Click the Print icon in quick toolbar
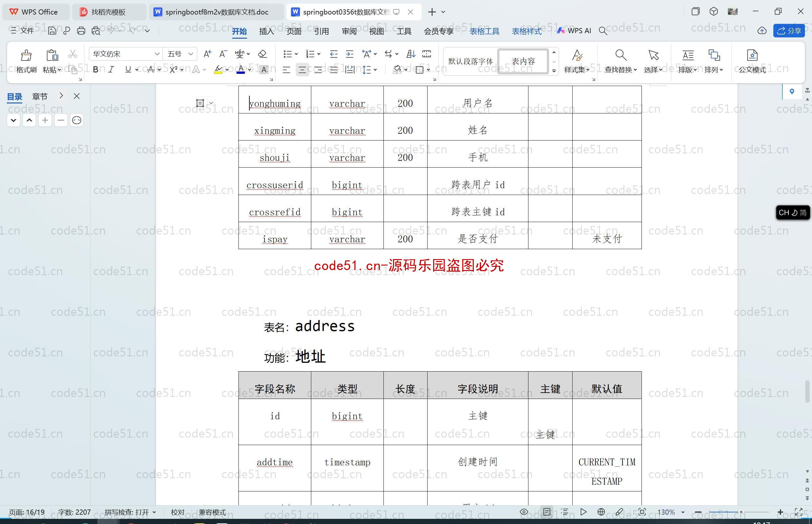 coord(81,31)
